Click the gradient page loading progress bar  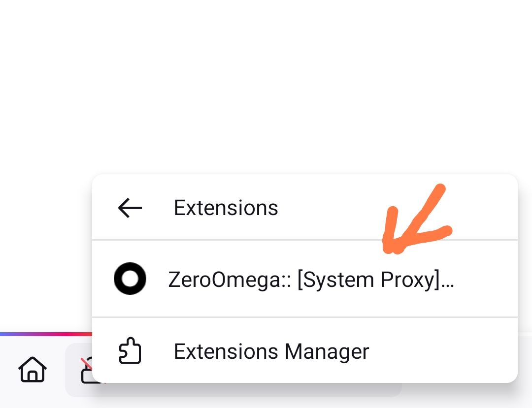[x=45, y=334]
